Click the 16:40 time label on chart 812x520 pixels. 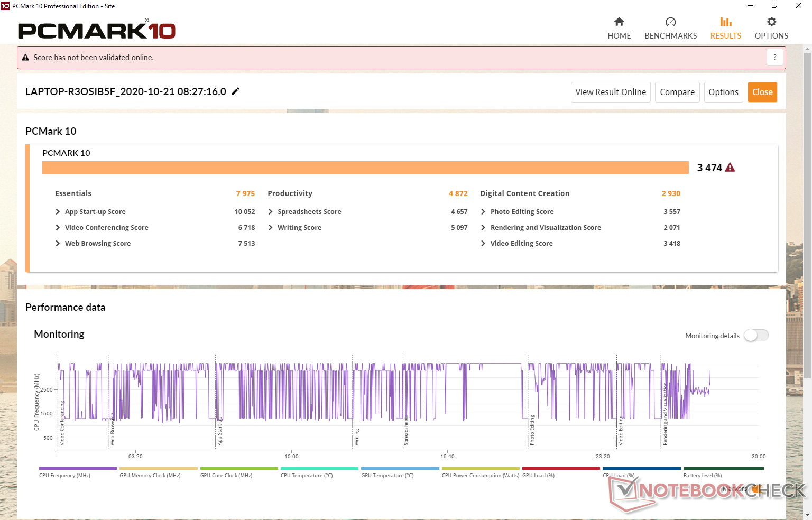447,456
